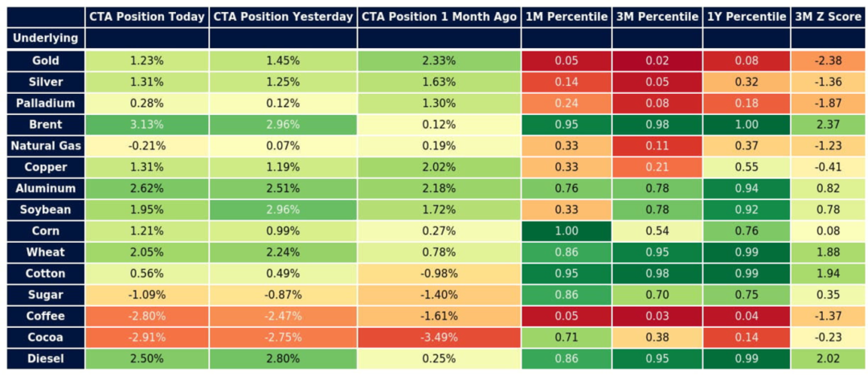
Task: Select Wheat's 3M Z Score cell showing 1.88
Action: pos(829,252)
